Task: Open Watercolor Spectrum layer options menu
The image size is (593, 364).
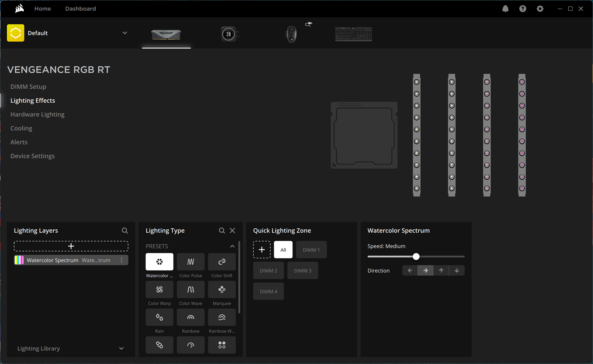Action: click(x=122, y=260)
